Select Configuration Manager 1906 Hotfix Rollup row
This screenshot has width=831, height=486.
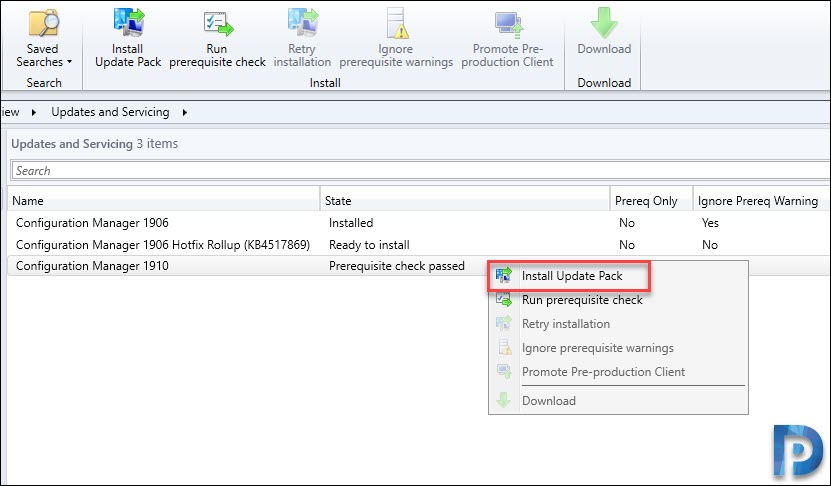pyautogui.click(x=419, y=245)
